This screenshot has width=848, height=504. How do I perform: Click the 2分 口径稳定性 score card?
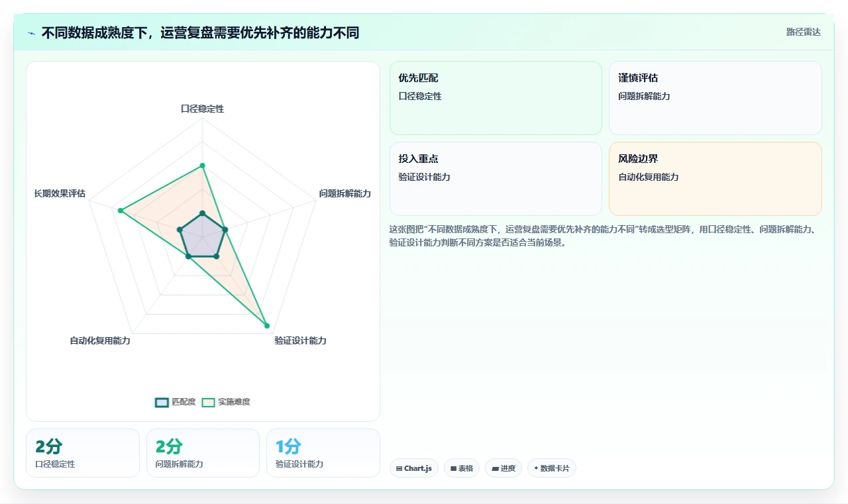(x=83, y=453)
